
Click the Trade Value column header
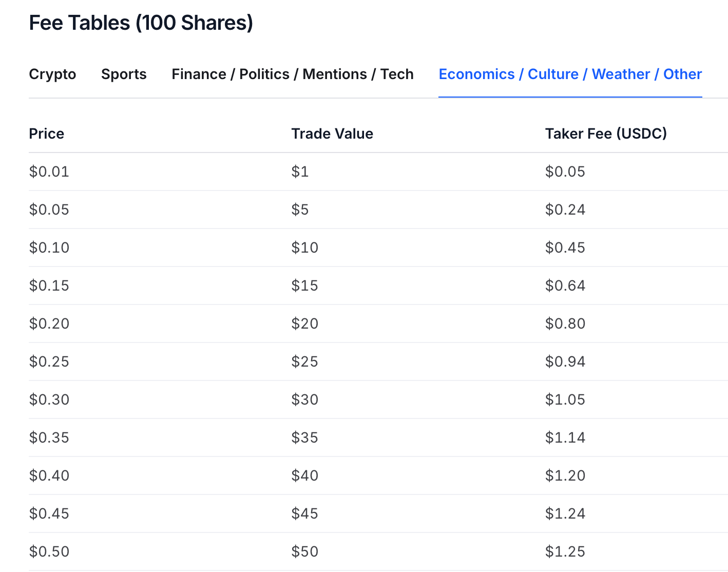tap(332, 134)
